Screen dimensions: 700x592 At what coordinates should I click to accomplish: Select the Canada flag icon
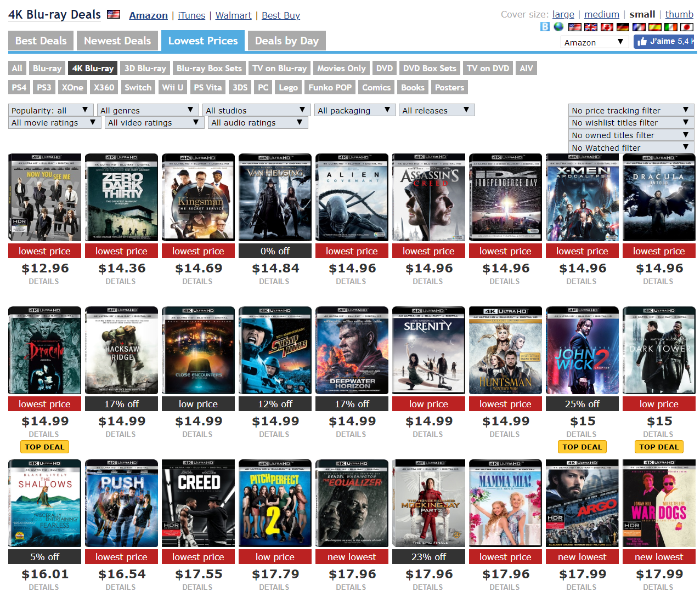click(x=607, y=27)
